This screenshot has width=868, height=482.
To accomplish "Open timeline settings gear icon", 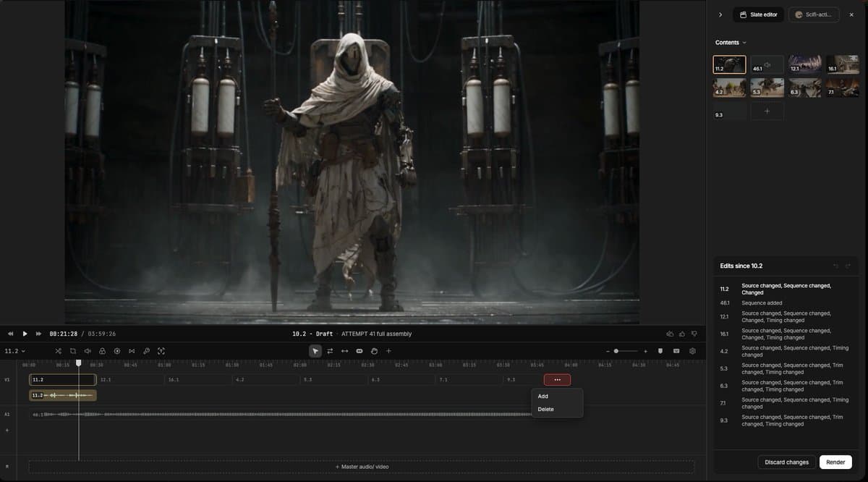I will [x=692, y=351].
